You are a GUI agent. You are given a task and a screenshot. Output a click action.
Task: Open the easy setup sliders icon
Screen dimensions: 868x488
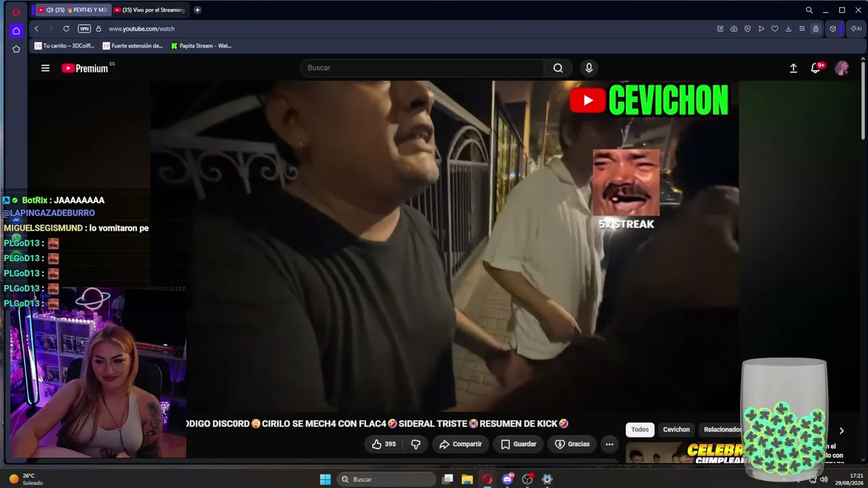pyautogui.click(x=802, y=28)
